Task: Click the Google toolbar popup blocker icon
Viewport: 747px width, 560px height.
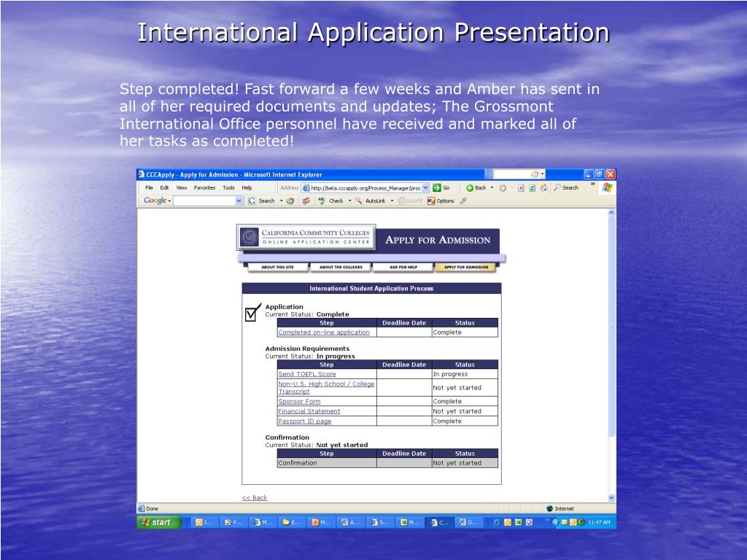Action: [306, 201]
